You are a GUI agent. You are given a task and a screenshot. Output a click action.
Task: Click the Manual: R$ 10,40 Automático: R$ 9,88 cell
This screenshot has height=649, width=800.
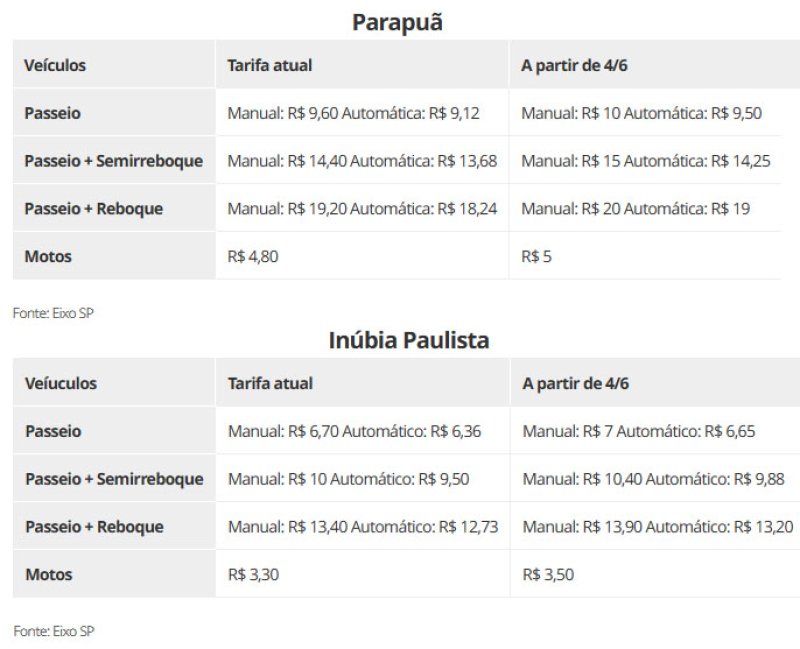click(x=653, y=479)
